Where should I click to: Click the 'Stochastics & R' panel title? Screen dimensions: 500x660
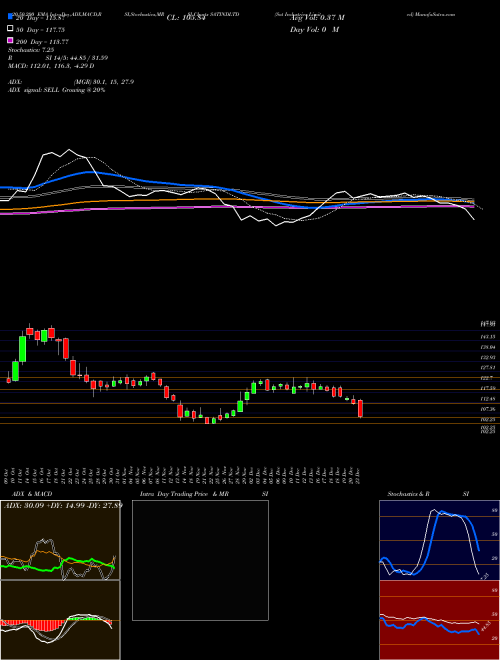(x=409, y=494)
